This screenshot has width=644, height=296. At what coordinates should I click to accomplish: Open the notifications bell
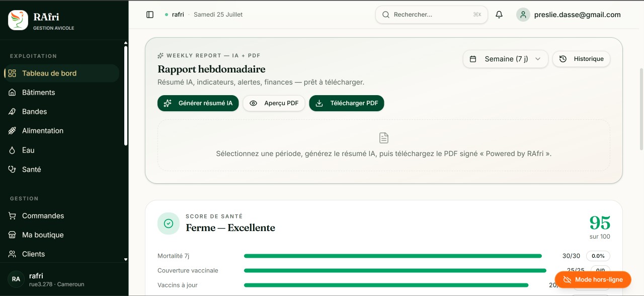click(x=499, y=15)
